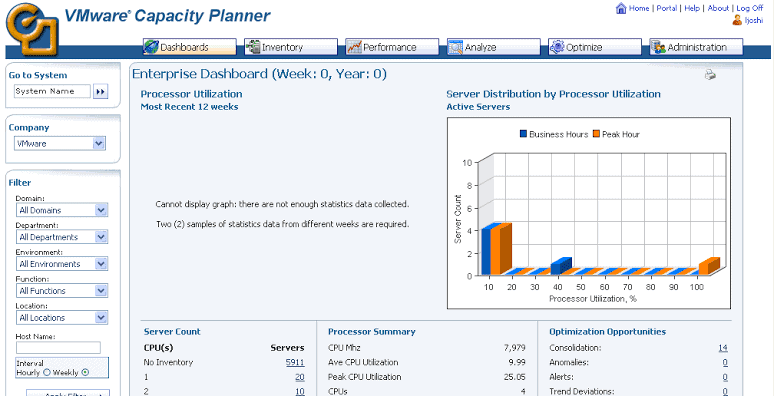The height and width of the screenshot is (396, 774).
Task: Open the Administration tab
Action: [696, 47]
